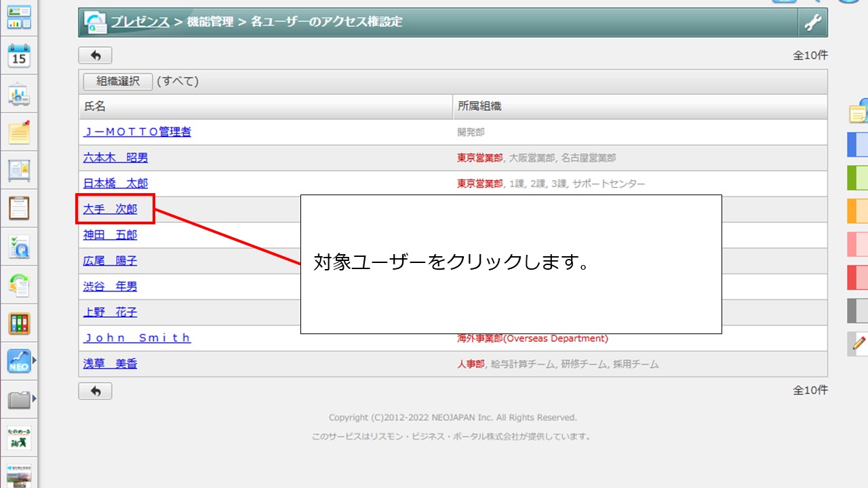Click the wrench settings icon in header
This screenshot has height=488, width=868.
click(x=812, y=22)
